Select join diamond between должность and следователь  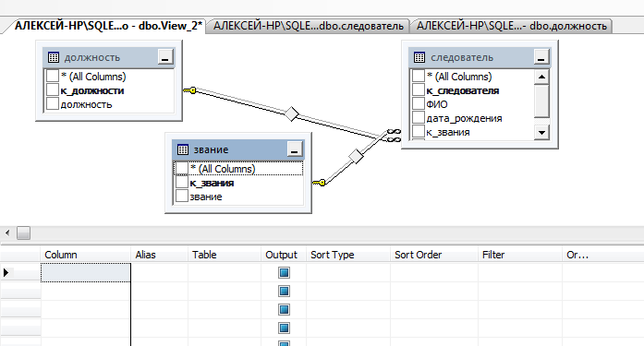click(292, 114)
